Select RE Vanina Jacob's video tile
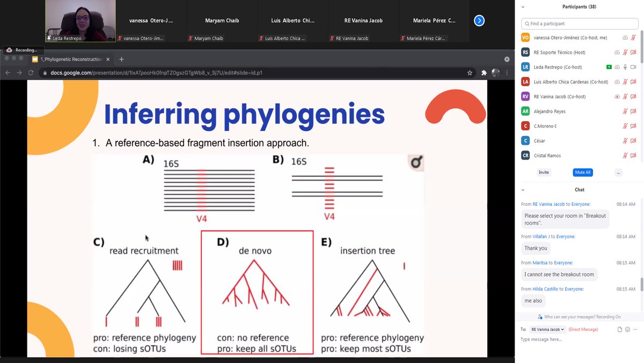This screenshot has width=644, height=363. [x=363, y=21]
